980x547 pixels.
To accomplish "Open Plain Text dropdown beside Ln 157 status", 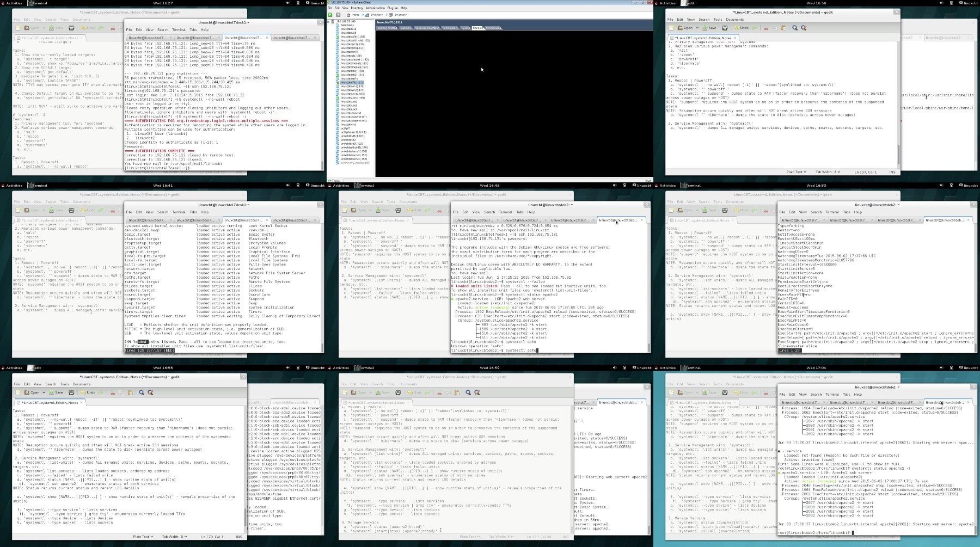I will [796, 172].
